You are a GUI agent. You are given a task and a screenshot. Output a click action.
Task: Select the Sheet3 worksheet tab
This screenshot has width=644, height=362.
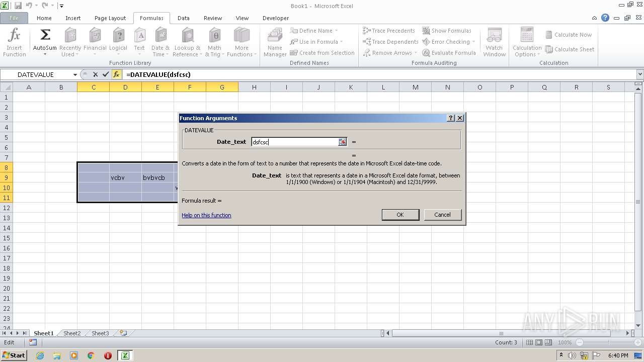tap(100, 333)
